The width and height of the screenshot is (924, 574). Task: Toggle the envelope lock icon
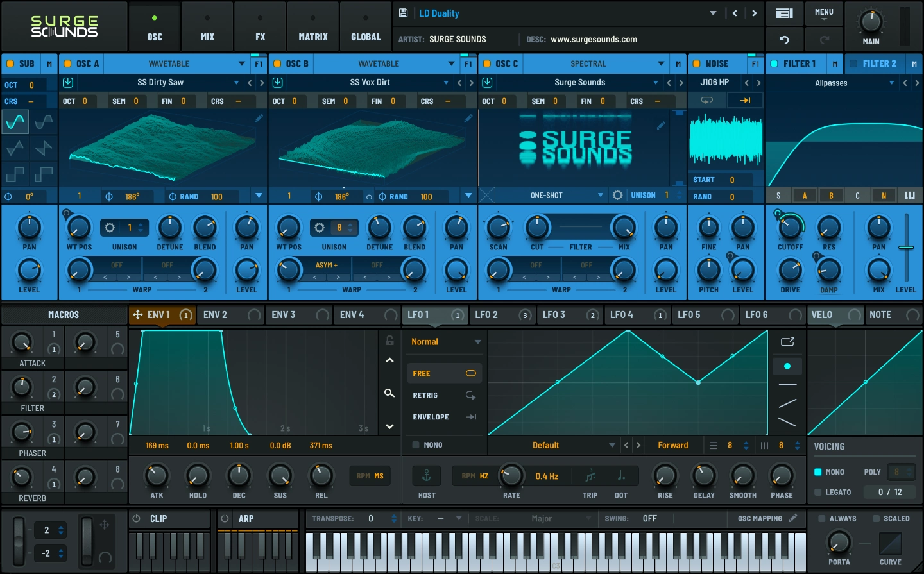(389, 340)
